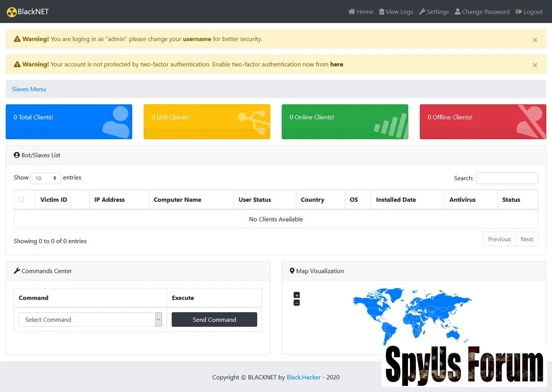The height and width of the screenshot is (392, 552).
Task: Open the Online Clients signal bars card
Action: [x=391, y=124]
